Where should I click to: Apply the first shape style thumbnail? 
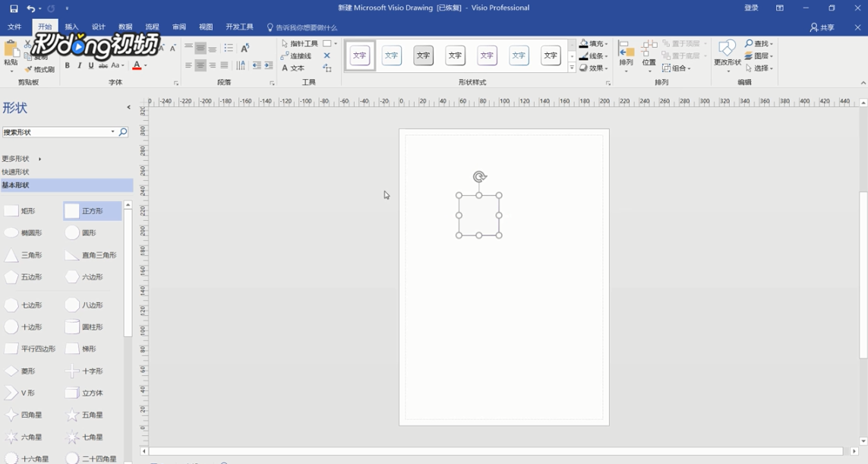(360, 55)
